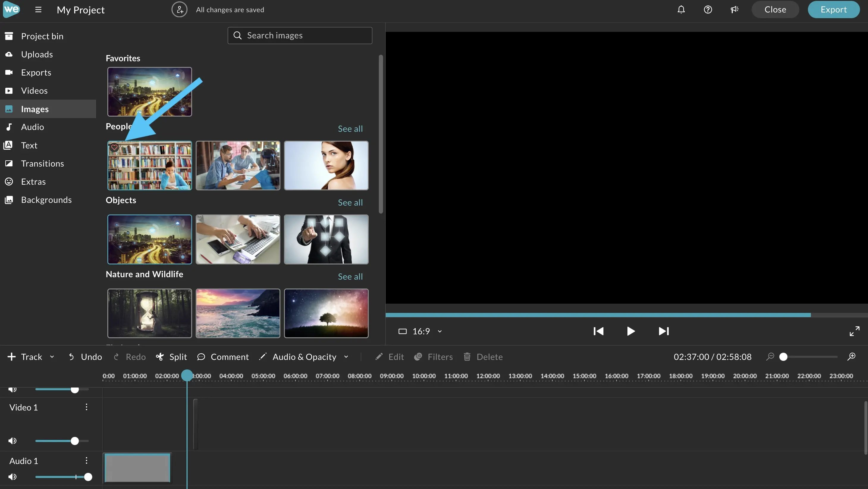Mute the Video 1 track speaker
The width and height of the screenshot is (868, 489).
(x=12, y=441)
